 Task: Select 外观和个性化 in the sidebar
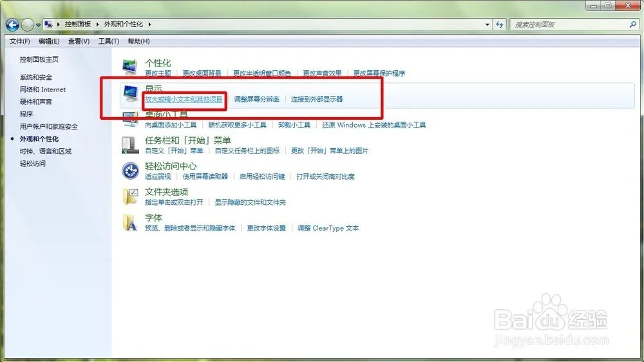point(39,139)
